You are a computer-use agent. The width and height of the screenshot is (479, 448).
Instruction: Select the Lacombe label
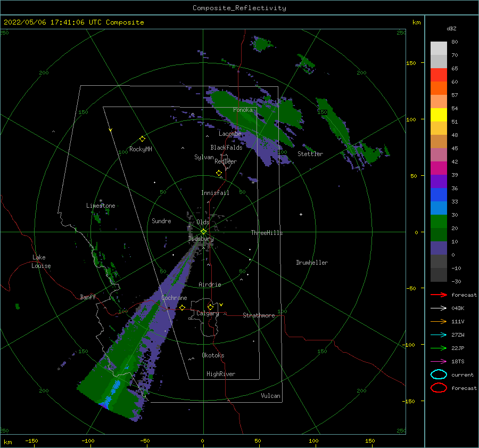click(230, 134)
